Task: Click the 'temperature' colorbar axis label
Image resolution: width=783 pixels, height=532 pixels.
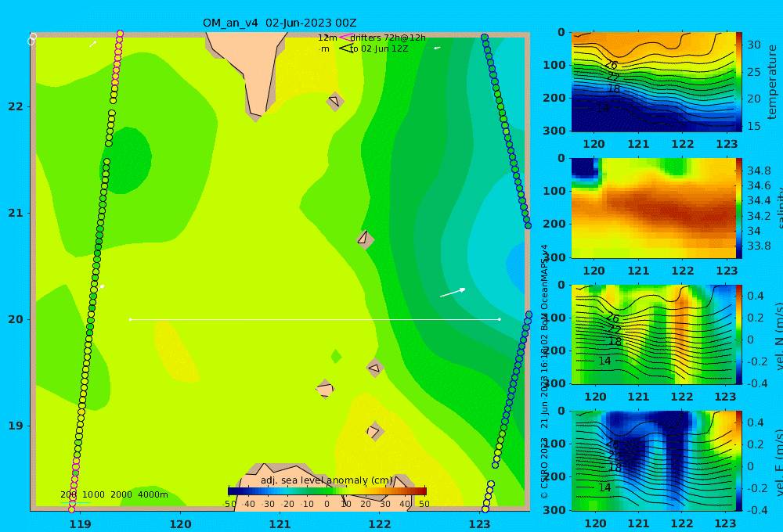Action: pos(772,82)
